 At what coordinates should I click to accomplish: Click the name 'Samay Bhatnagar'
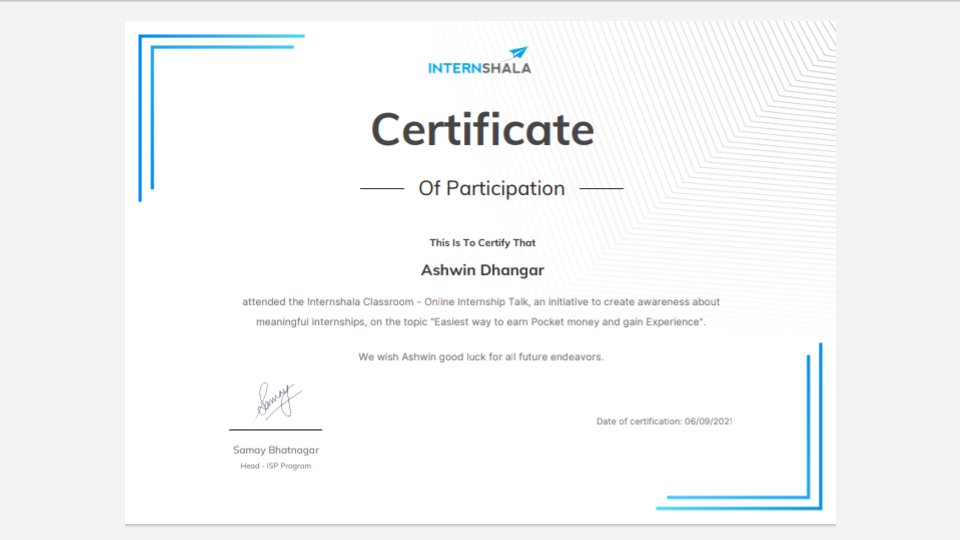(276, 450)
